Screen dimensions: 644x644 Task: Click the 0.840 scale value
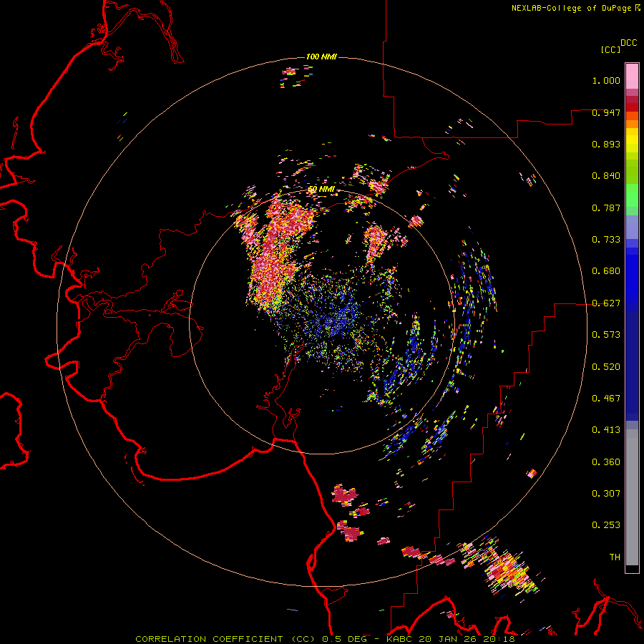(x=606, y=176)
